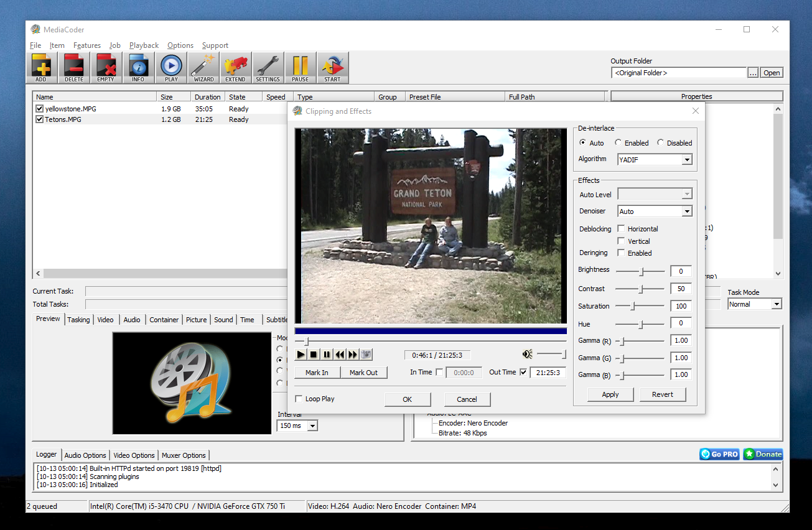Click the Output Folder browse button
This screenshot has height=530, width=812.
(x=753, y=73)
